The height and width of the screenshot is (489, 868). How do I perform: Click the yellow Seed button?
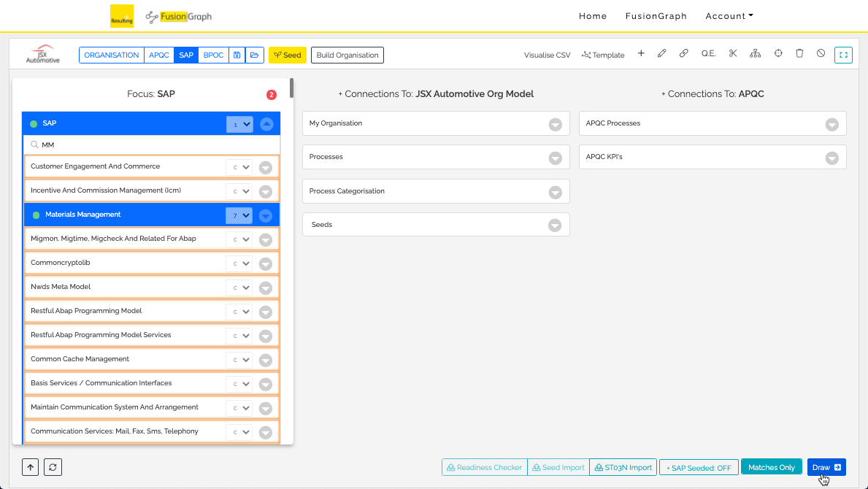pos(288,55)
